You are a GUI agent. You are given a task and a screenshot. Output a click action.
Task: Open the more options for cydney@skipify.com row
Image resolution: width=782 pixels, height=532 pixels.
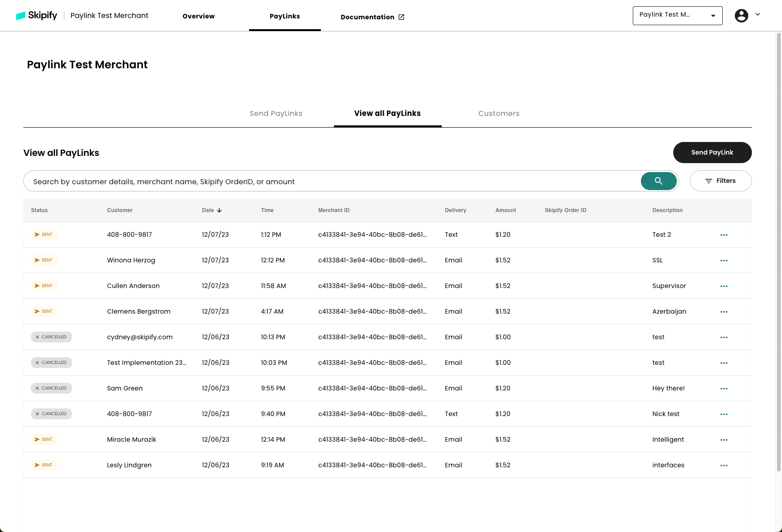[724, 337]
